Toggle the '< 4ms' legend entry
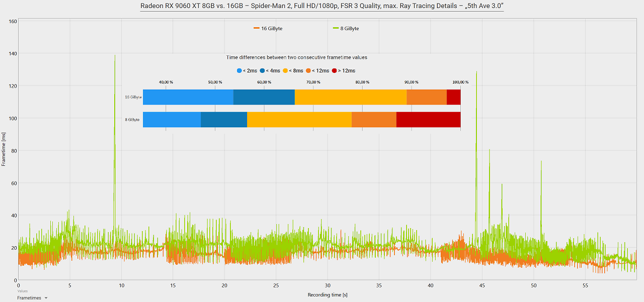Screen dimensions: 644x302 click(270, 71)
